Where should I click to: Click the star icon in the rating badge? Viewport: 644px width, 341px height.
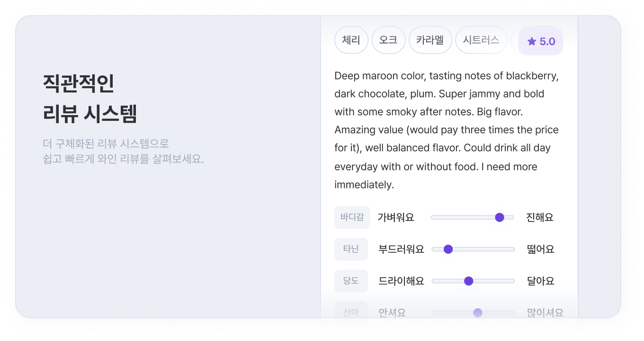click(x=532, y=42)
